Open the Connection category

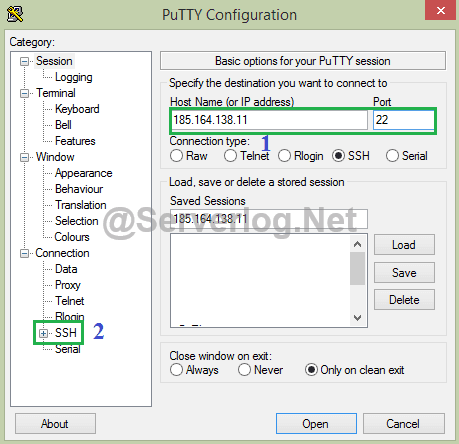(62, 253)
